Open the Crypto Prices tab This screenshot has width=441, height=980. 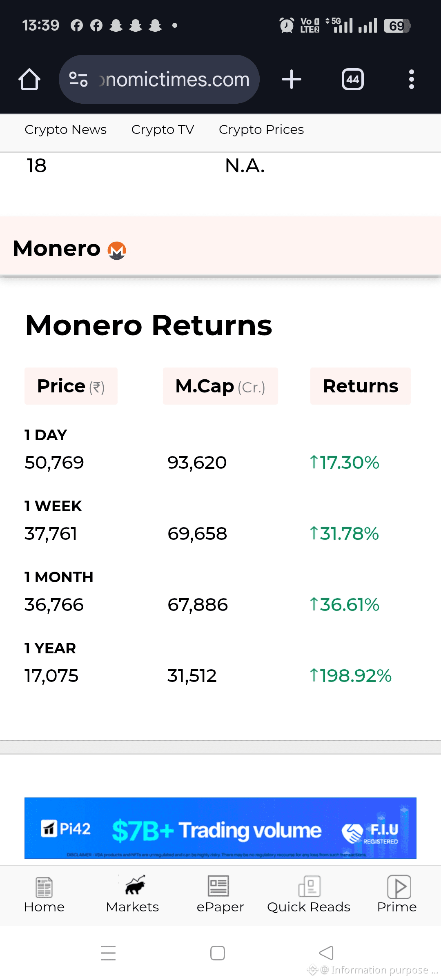[261, 129]
